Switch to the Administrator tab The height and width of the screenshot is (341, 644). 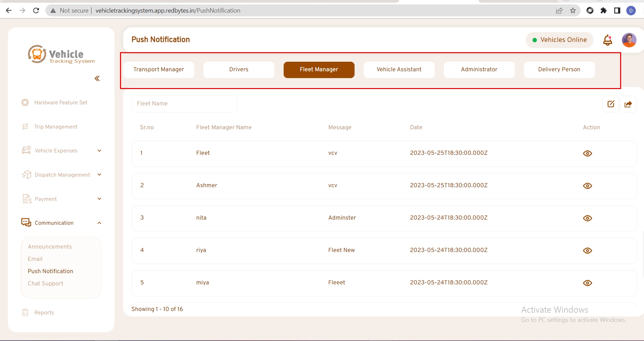pos(479,70)
